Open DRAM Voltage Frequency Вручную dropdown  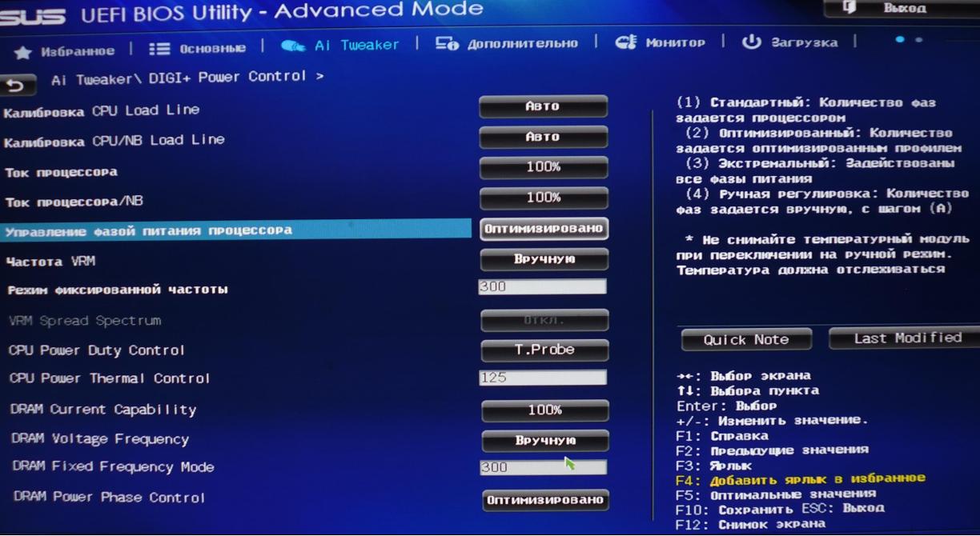pos(545,441)
